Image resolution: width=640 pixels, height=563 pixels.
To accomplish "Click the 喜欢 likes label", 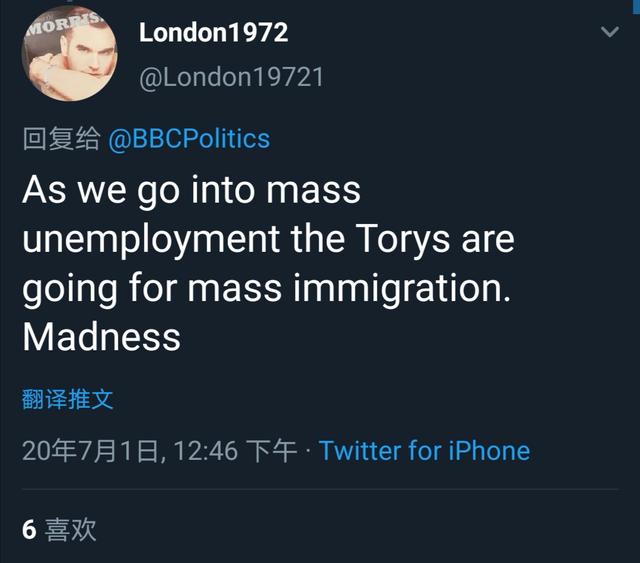I will [71, 529].
